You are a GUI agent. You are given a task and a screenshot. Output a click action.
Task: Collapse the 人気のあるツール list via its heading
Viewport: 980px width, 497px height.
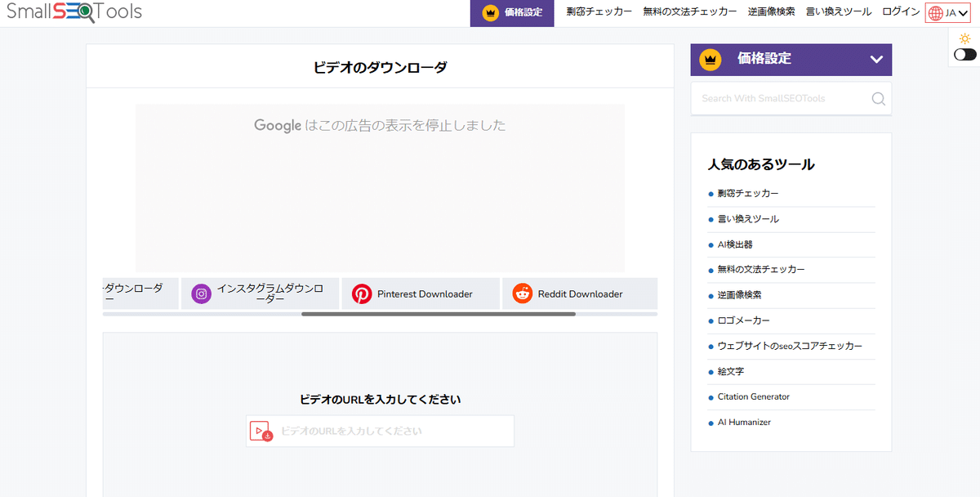(x=759, y=164)
